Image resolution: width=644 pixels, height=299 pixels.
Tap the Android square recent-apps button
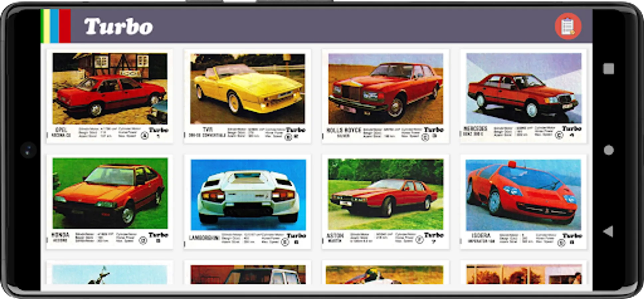608,69
